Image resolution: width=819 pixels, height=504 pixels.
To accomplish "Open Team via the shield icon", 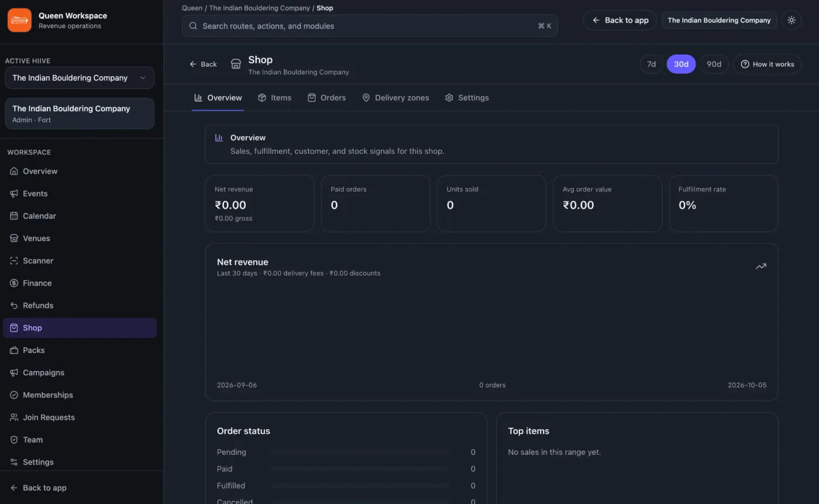I will (x=14, y=440).
